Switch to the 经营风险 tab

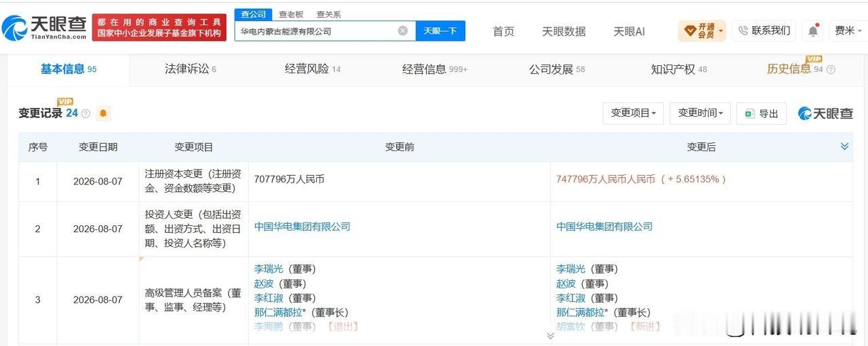pos(313,69)
